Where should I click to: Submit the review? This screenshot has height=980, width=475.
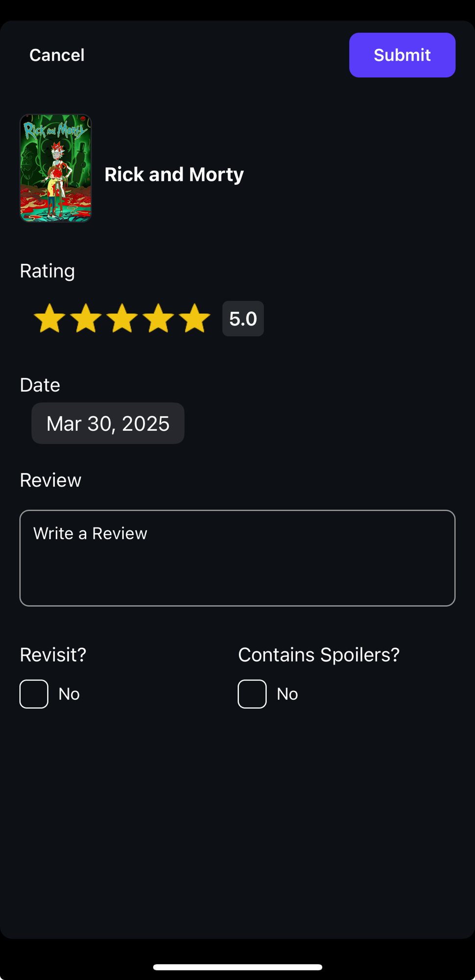coord(402,55)
